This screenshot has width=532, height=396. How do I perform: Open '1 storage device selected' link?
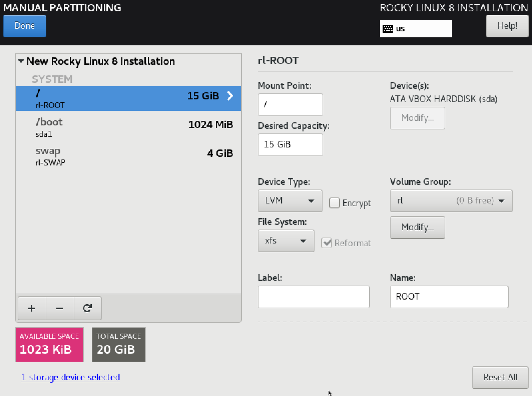pyautogui.click(x=70, y=377)
